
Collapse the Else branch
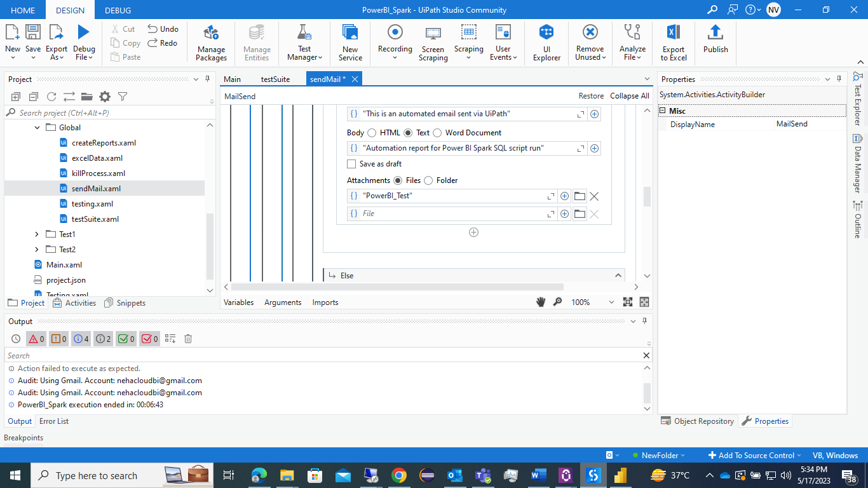(618, 275)
